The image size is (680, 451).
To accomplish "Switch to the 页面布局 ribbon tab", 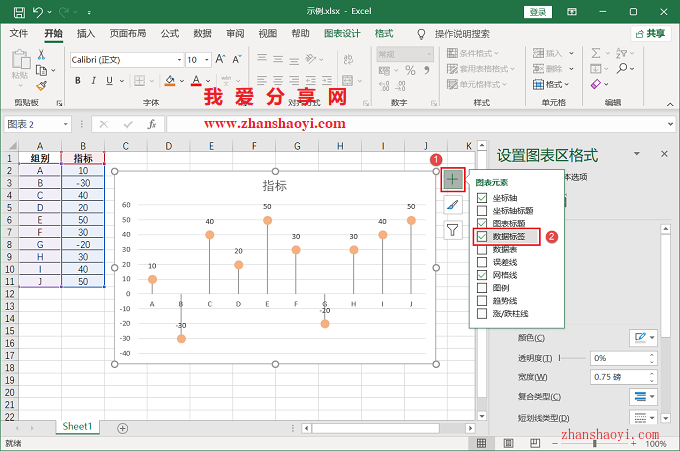I will pyautogui.click(x=128, y=34).
